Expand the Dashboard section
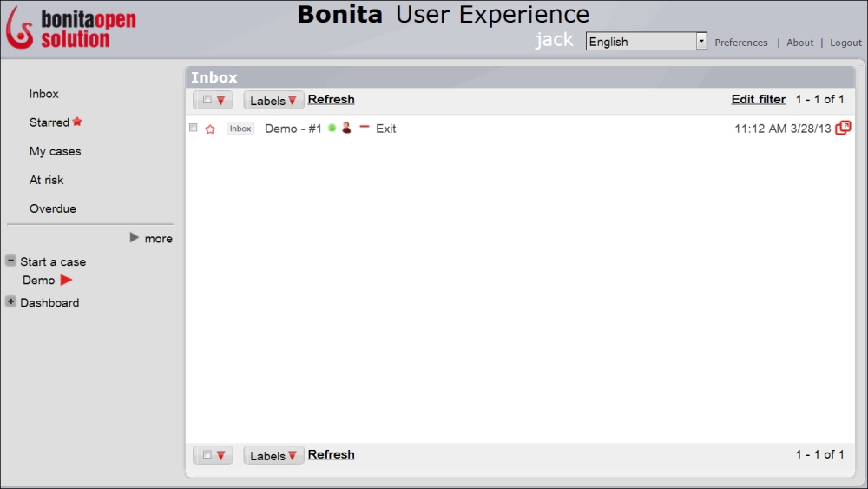 click(10, 301)
